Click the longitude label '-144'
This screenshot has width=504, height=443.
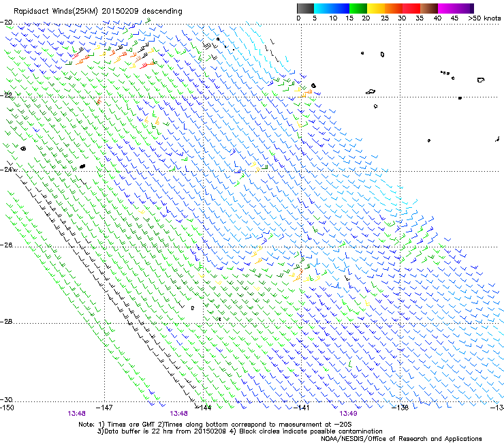(x=204, y=408)
